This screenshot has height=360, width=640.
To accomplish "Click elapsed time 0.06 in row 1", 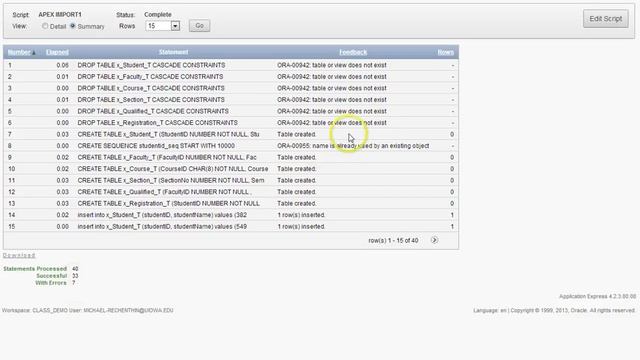I will (62, 65).
